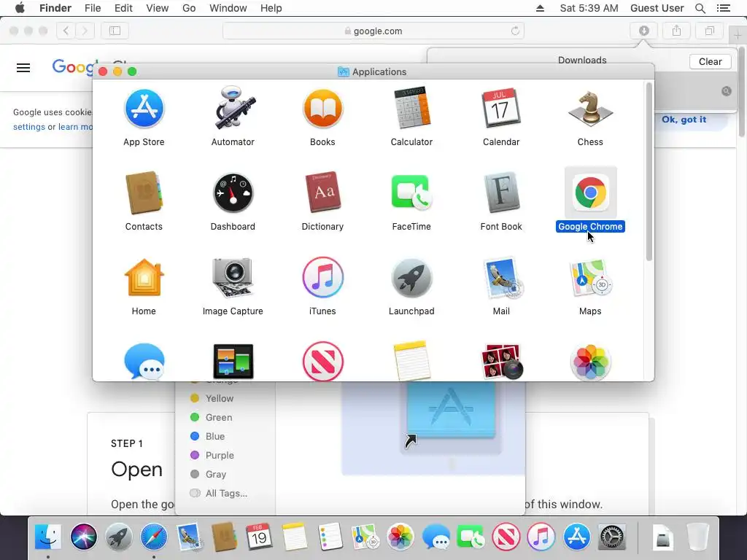Screen dimensions: 747x560
Task: Click the eject icon in menu bar
Action: click(540, 8)
